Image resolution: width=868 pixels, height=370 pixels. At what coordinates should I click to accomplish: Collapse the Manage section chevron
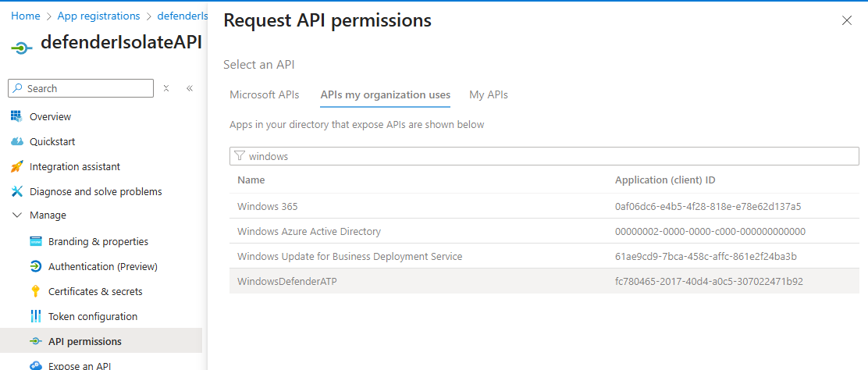pyautogui.click(x=17, y=215)
